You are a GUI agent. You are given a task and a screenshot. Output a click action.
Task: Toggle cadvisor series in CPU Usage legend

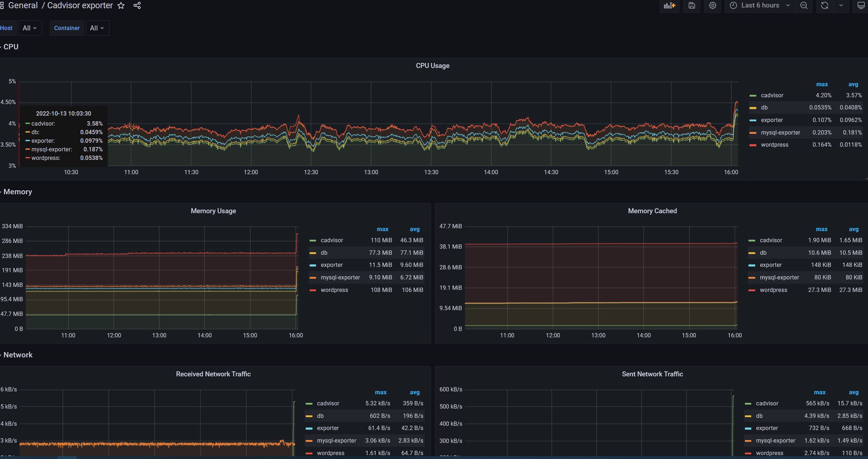772,96
